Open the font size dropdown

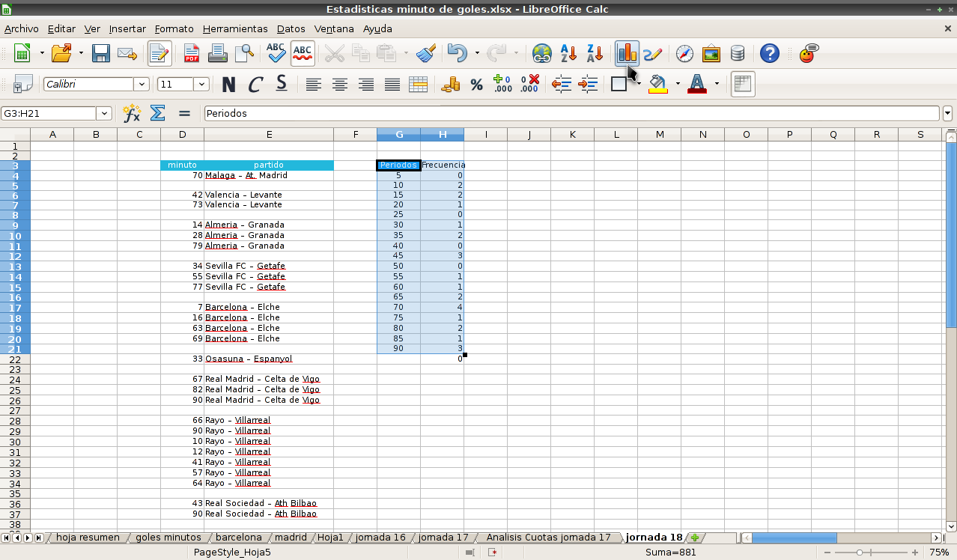201,85
